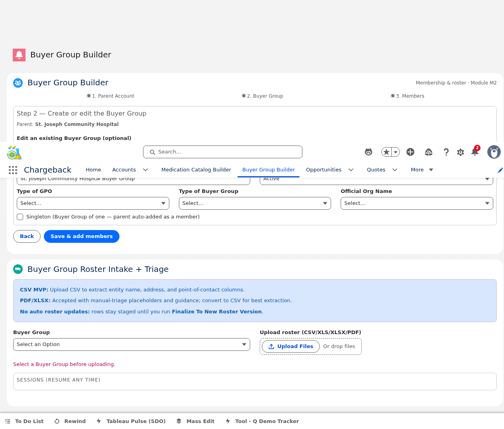Open the help question mark icon
504x429 pixels.
tap(446, 152)
